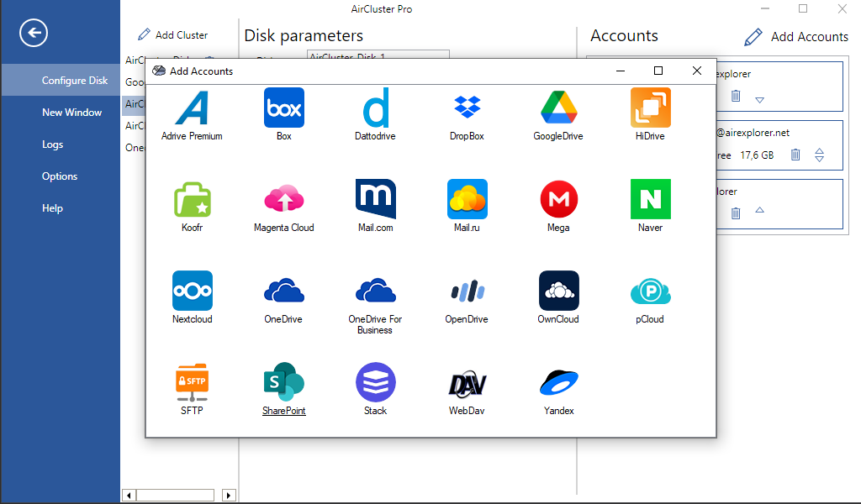Click the cluster list horizontal scrollbar track
The image size is (861, 504).
tap(175, 496)
